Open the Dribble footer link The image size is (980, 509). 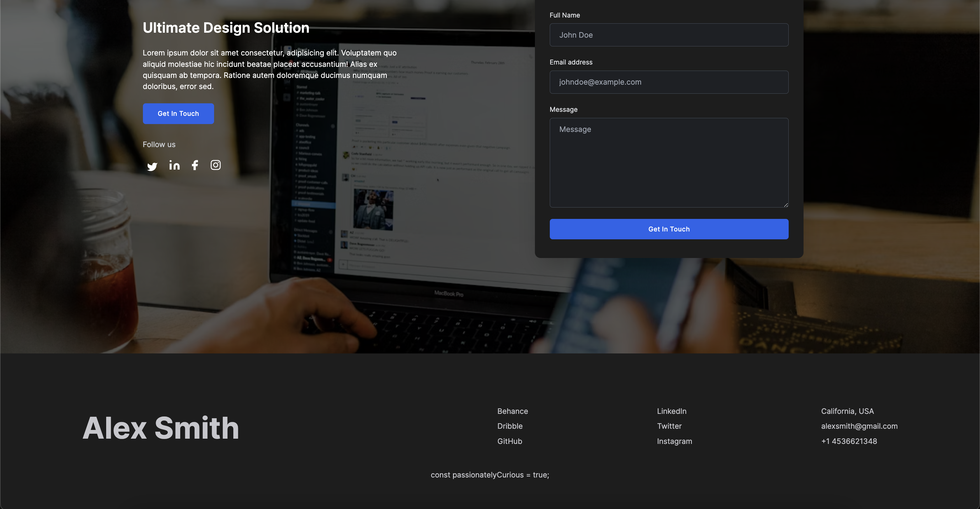(x=510, y=426)
